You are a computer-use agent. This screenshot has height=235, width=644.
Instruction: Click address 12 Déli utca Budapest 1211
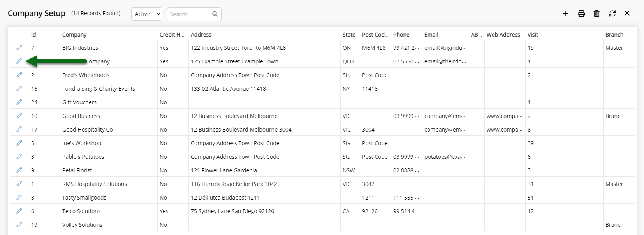tap(225, 198)
